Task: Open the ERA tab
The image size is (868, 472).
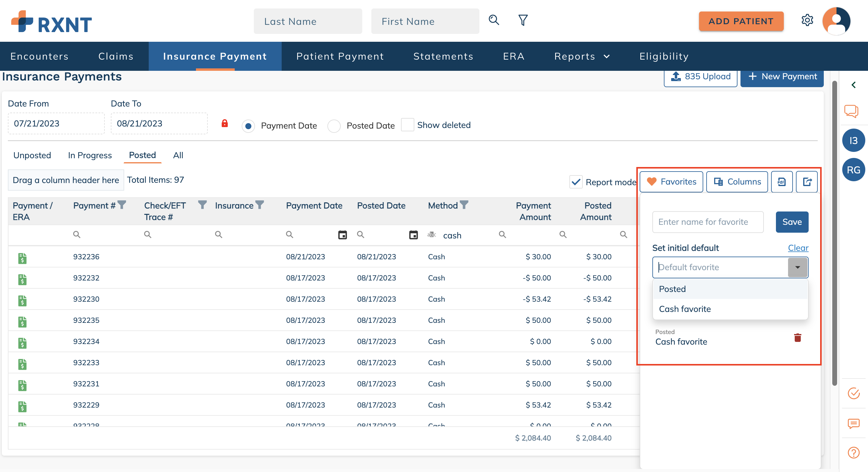Action: (514, 56)
